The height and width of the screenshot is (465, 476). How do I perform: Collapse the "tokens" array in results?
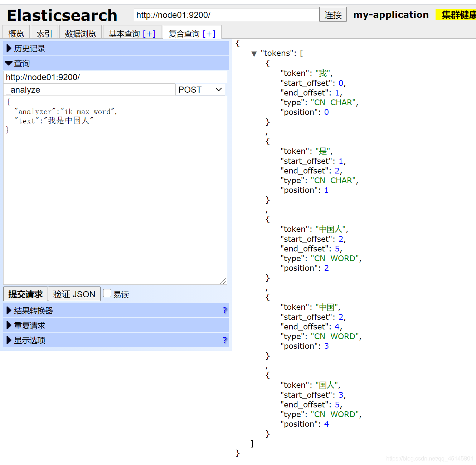[254, 54]
